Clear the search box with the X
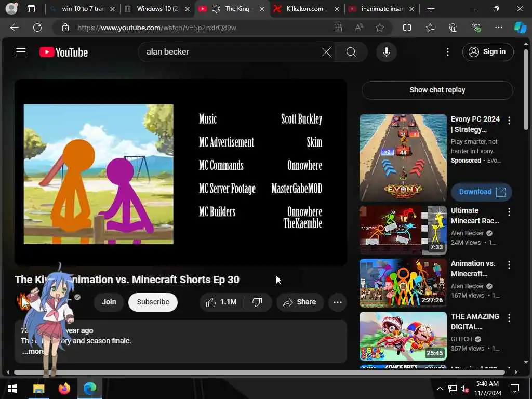 326,52
